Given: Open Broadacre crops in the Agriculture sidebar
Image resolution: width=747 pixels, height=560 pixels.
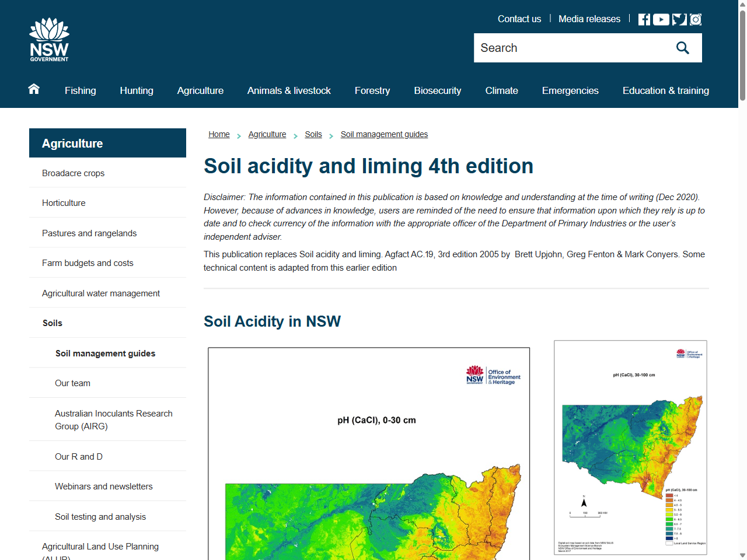Looking at the screenshot, I should [x=73, y=173].
